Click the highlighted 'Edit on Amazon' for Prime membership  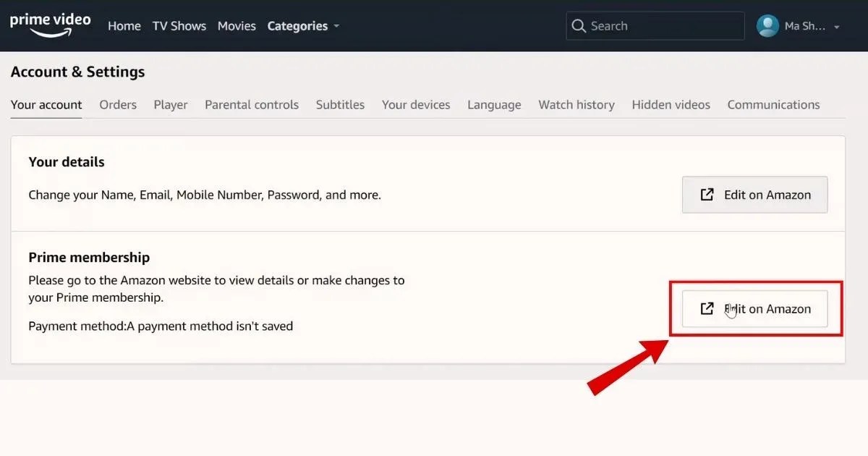tap(755, 308)
